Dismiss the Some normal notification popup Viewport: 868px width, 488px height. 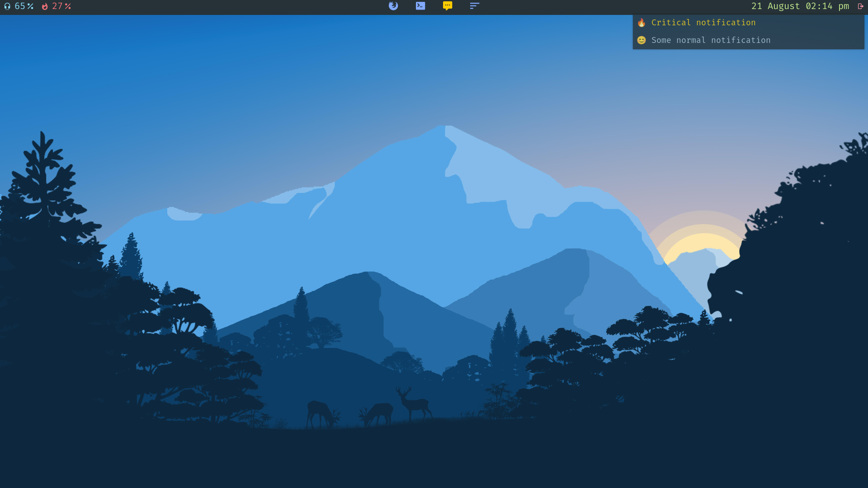[711, 40]
